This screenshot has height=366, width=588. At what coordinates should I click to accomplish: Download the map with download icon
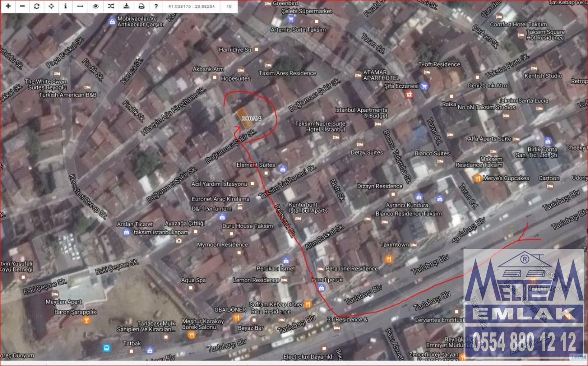pyautogui.click(x=126, y=6)
